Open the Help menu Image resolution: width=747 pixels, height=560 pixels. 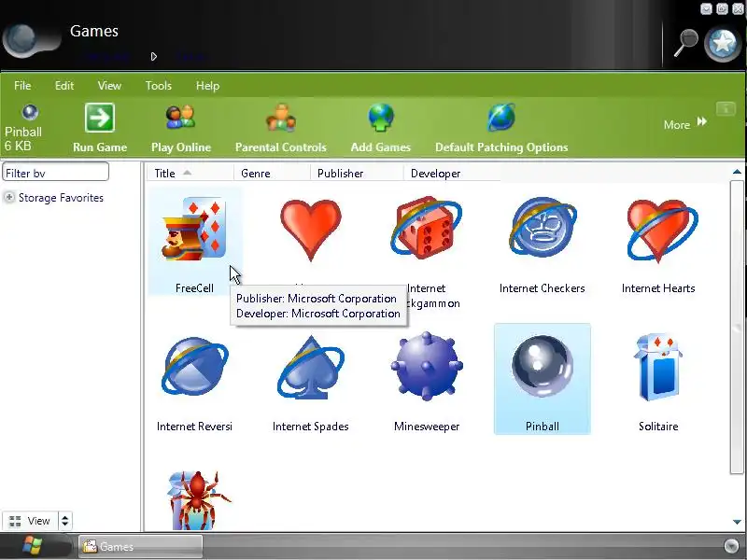pos(207,86)
